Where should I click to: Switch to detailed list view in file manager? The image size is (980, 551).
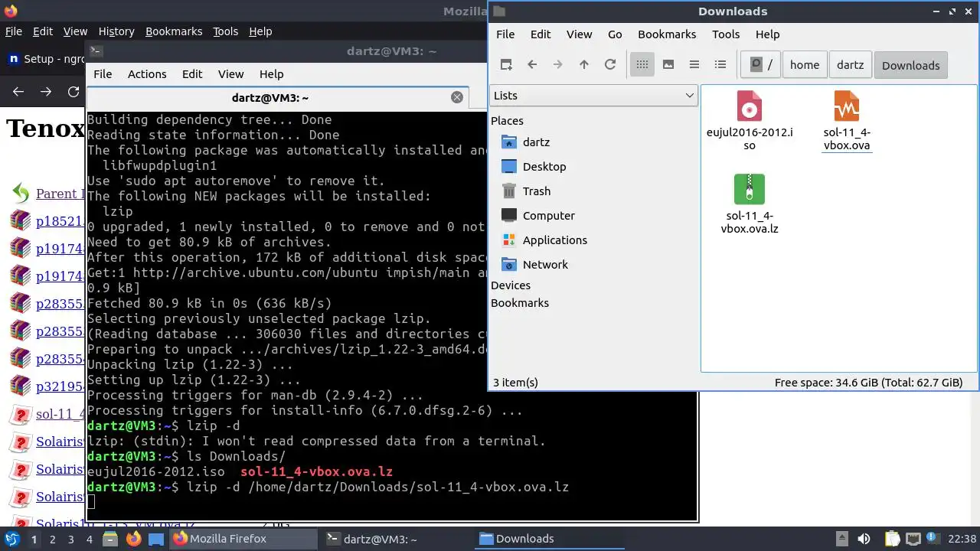click(720, 65)
